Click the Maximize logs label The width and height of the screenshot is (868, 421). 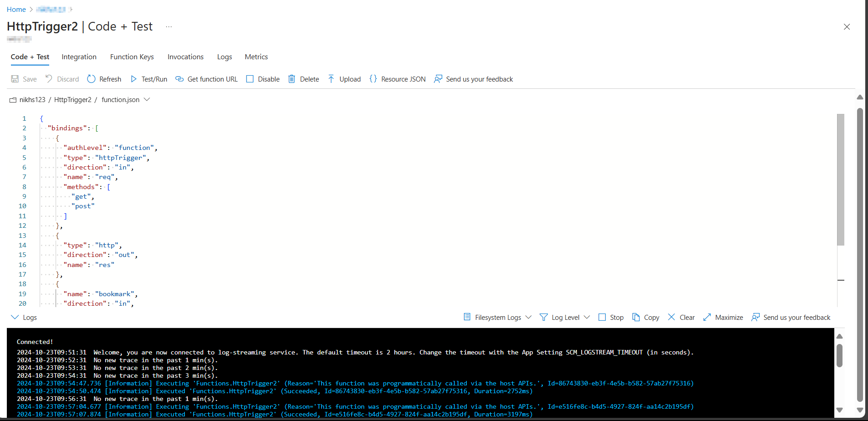pyautogui.click(x=729, y=318)
